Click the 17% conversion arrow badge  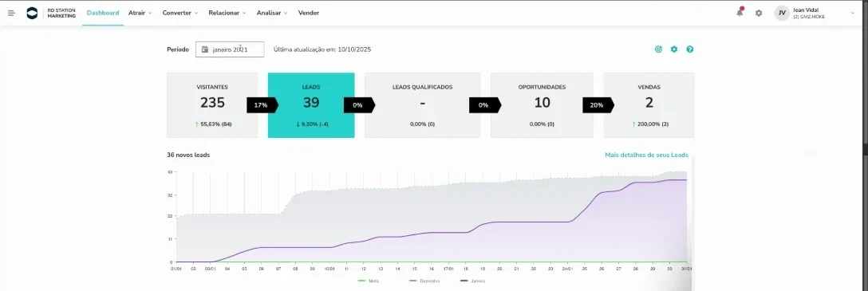coord(262,104)
